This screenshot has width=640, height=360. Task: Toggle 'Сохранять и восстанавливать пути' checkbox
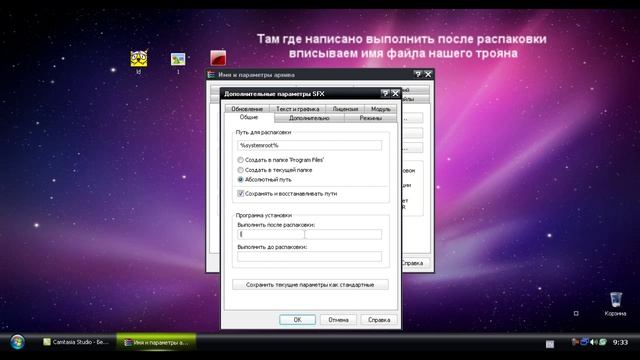(241, 193)
